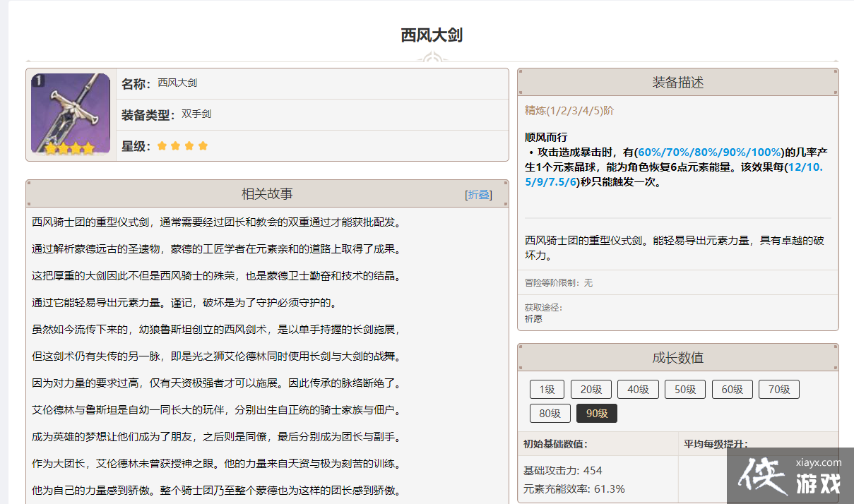
Task: Pick the 60级 level option
Action: (732, 389)
